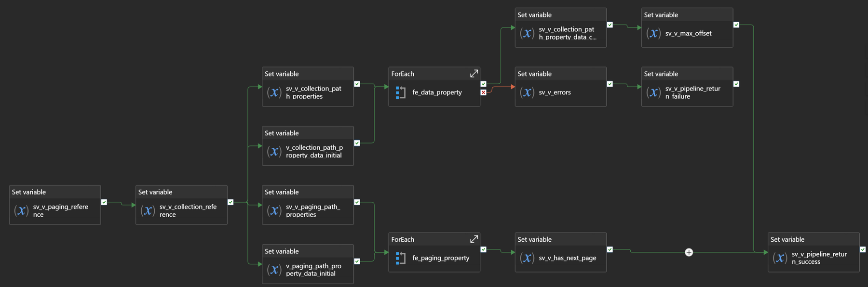
Task: Click the ForEach icon of fe_paging_property
Action: pos(400,258)
